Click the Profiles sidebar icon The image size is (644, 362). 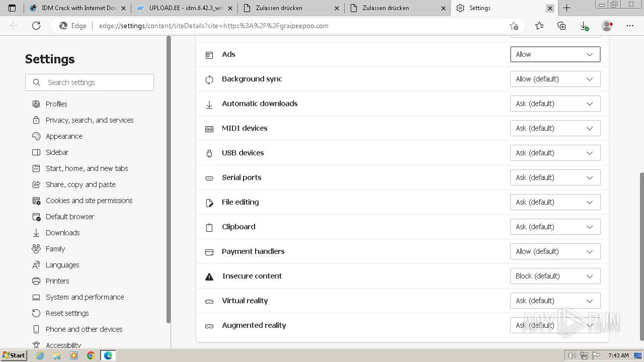coord(36,104)
